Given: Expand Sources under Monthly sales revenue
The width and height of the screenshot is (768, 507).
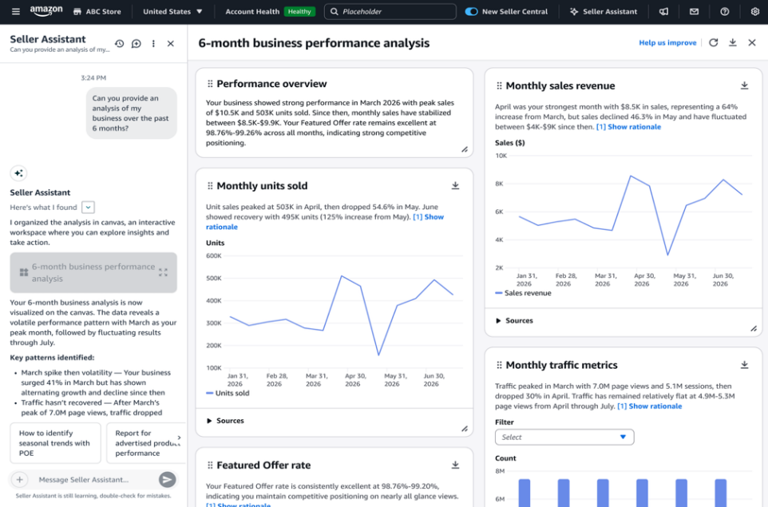Looking at the screenshot, I should 514,320.
